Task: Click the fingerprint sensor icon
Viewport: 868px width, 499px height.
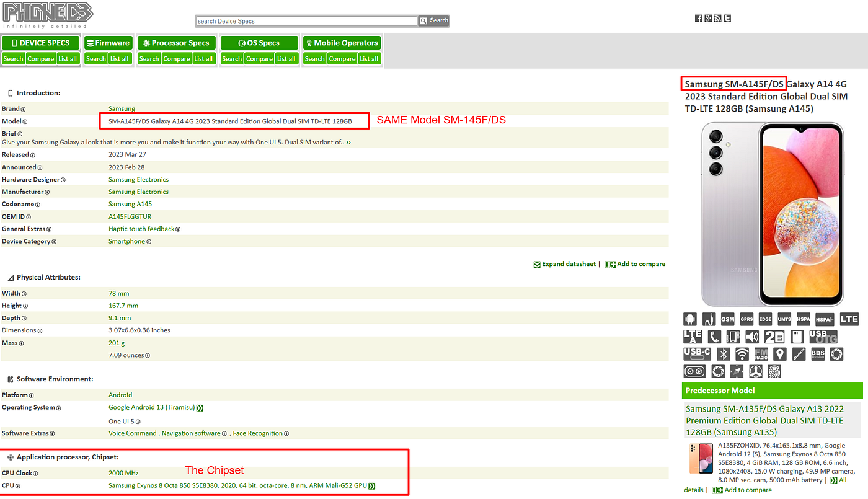Action: (774, 371)
